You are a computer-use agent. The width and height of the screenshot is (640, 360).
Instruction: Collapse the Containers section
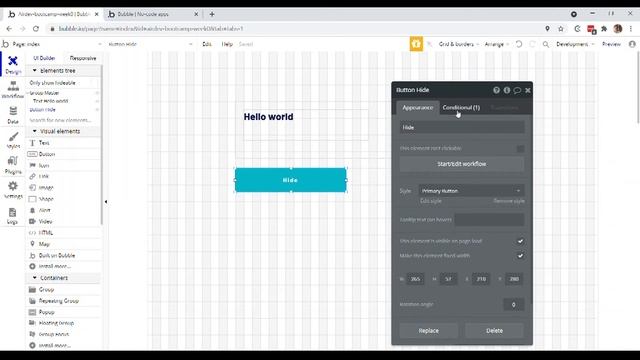35,278
